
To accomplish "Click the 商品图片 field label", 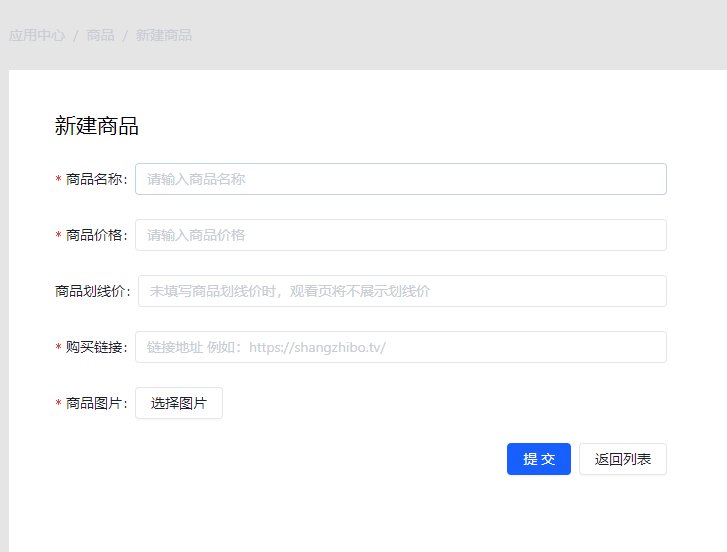I will [x=96, y=403].
